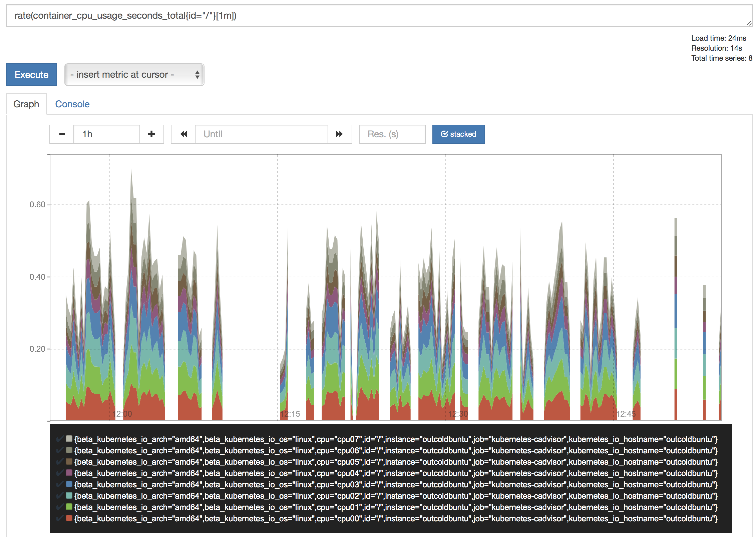Click the red cpu00 color swatch

pyautogui.click(x=69, y=518)
